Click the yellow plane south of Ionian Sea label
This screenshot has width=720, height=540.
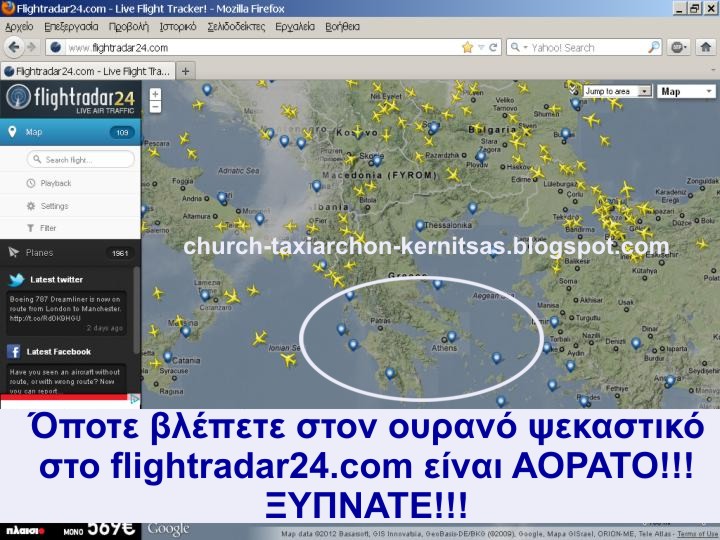click(x=289, y=360)
